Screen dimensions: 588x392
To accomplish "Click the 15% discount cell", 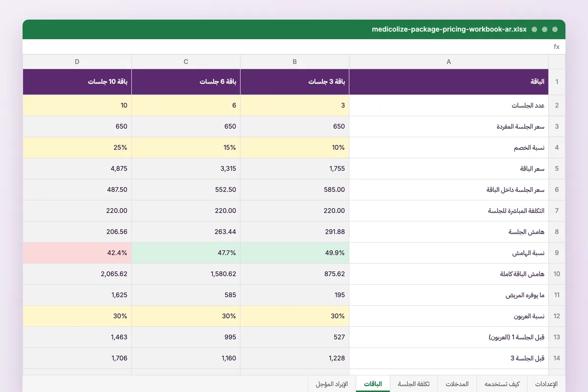I will (186, 147).
